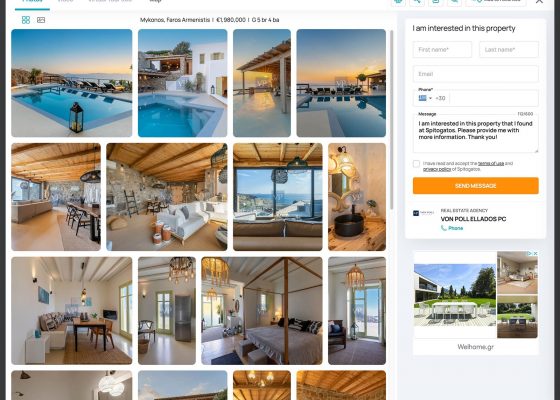This screenshot has height=400, width=560.
Task: Open the Map tab
Action: [x=155, y=1]
